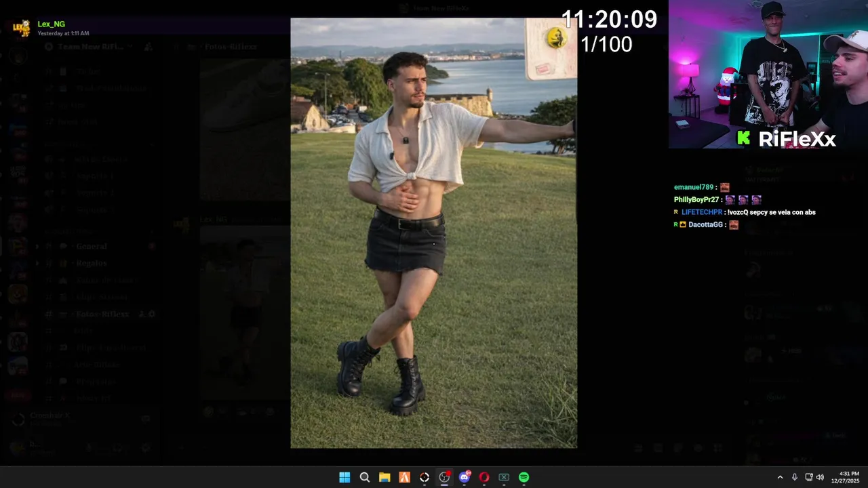868x488 pixels.
Task: Select the dimmed Regalos channel in Discord
Action: coord(91,263)
